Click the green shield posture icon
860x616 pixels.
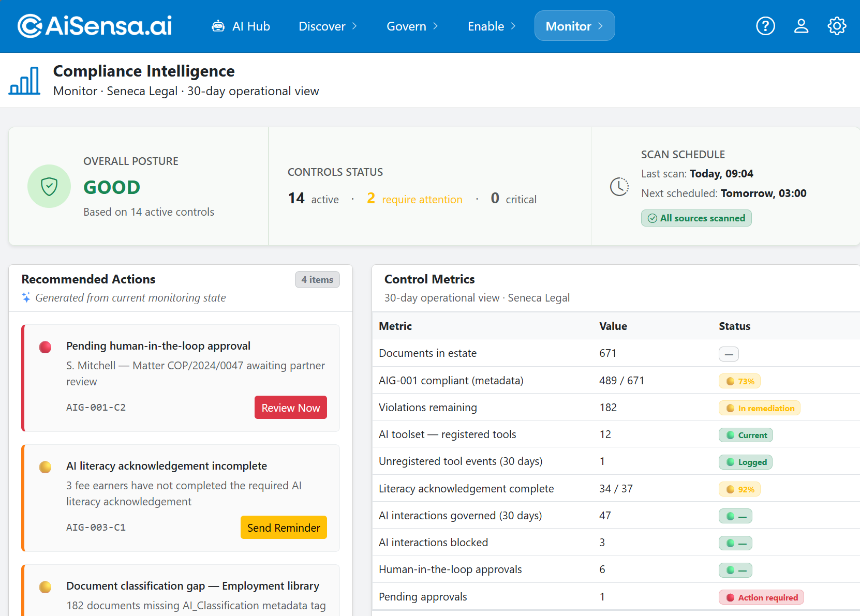coord(49,186)
